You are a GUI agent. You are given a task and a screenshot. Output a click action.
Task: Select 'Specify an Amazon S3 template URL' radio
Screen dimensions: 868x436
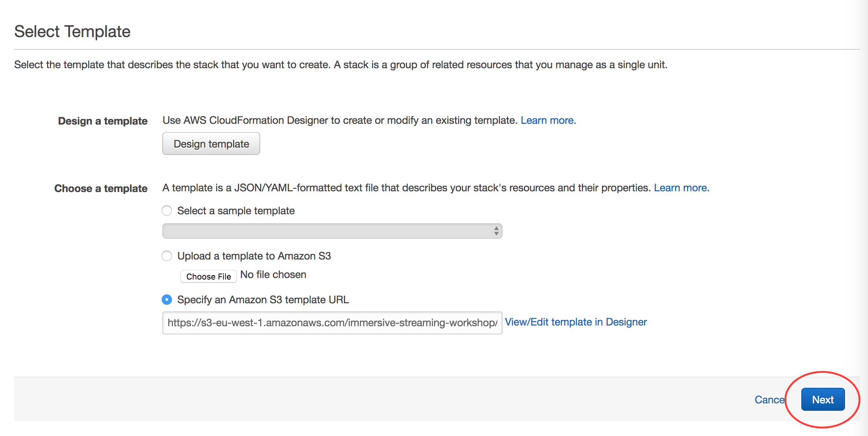(x=167, y=300)
